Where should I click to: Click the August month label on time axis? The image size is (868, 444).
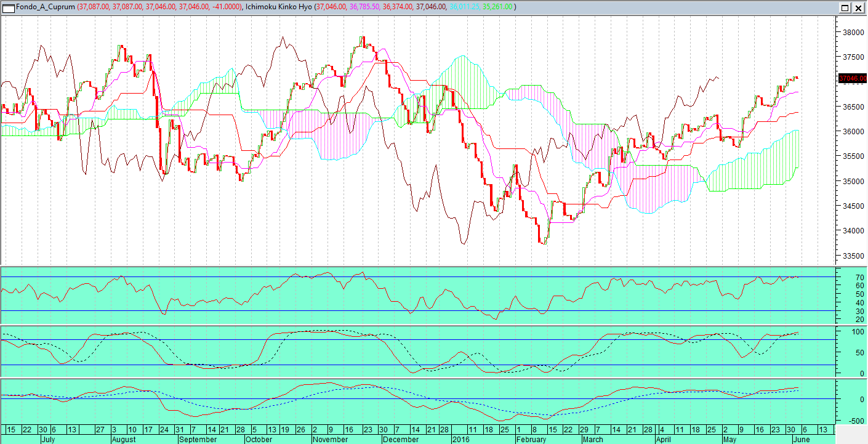click(x=124, y=440)
